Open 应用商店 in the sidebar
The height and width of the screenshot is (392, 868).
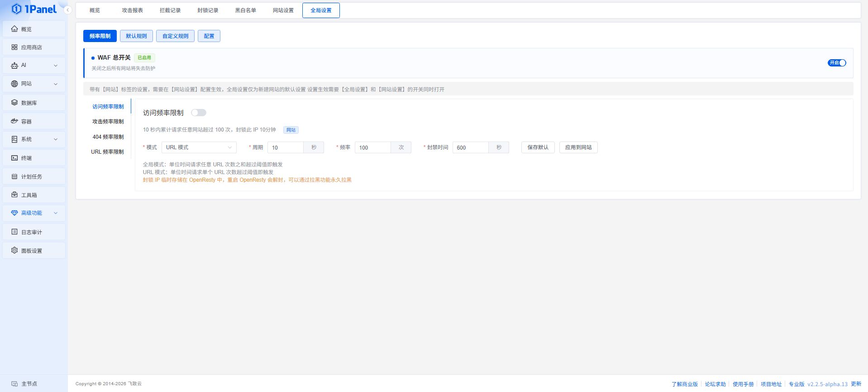pos(34,47)
